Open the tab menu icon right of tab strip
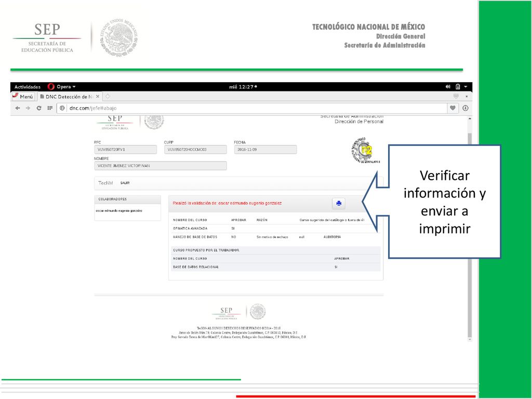Viewport: 532px width, 399px height. [456, 96]
